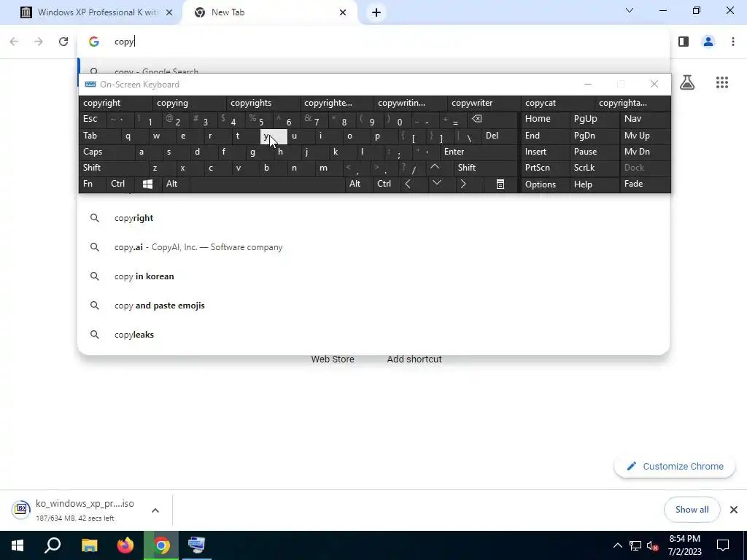
Task: Show hidden system tray icons
Action: click(x=617, y=545)
